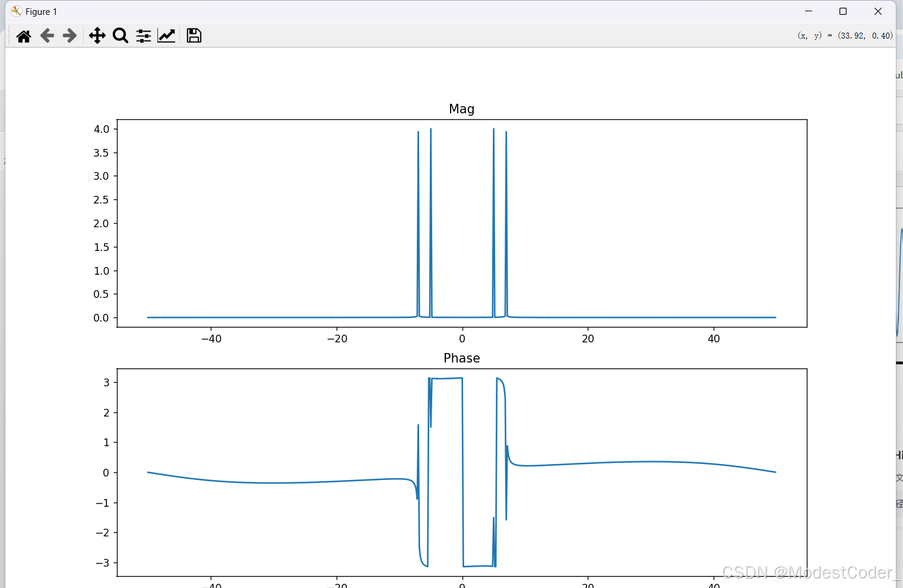The width and height of the screenshot is (903, 588).
Task: Click the 4.0 y-axis label in the Mag plot
Action: [102, 129]
